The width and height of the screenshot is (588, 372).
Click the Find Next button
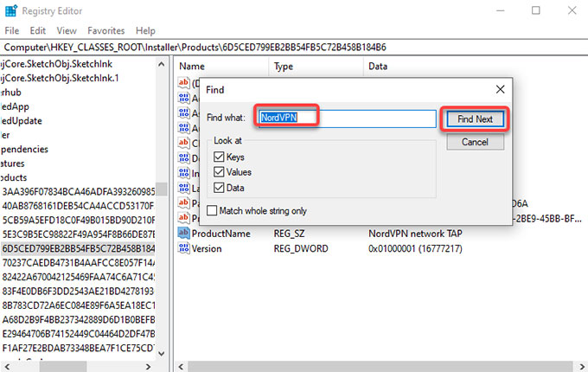pos(475,119)
